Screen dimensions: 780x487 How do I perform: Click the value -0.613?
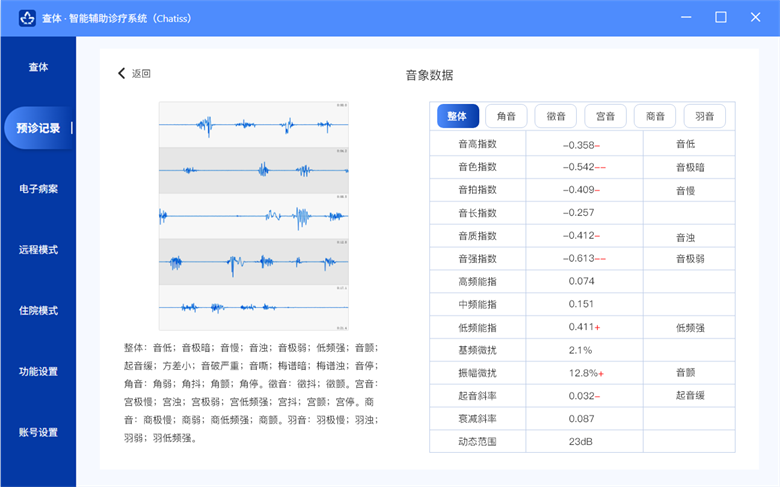point(579,259)
